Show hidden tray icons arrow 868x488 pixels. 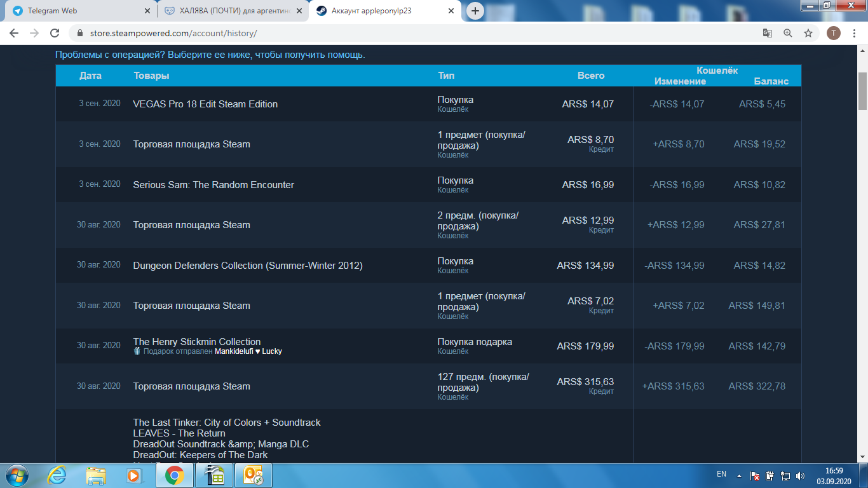coord(739,475)
